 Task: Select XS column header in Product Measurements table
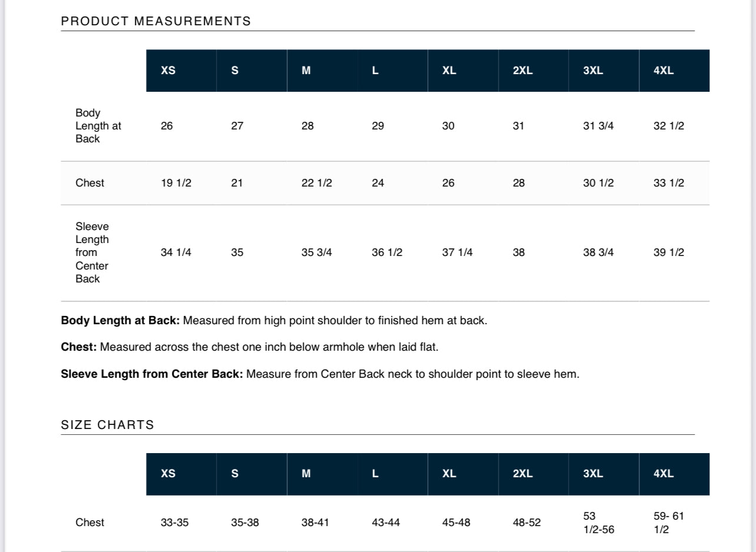(168, 71)
